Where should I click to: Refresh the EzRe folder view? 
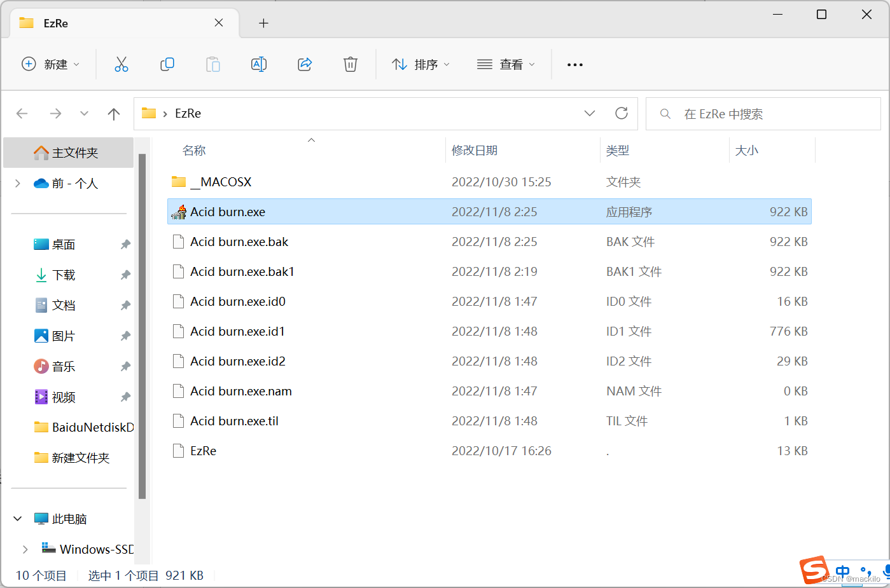[622, 113]
